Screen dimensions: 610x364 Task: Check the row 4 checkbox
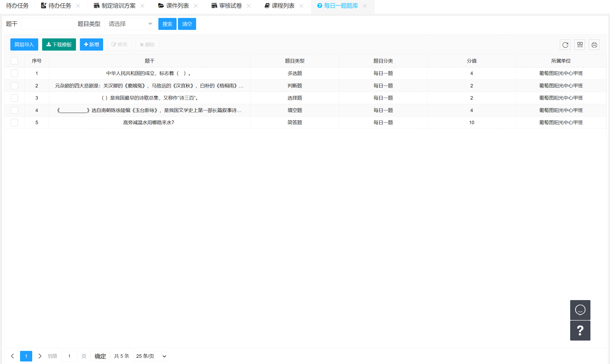(x=15, y=110)
